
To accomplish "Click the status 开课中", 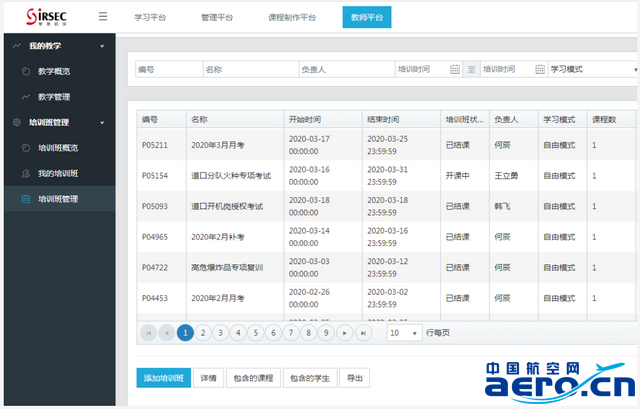I will coord(458,176).
